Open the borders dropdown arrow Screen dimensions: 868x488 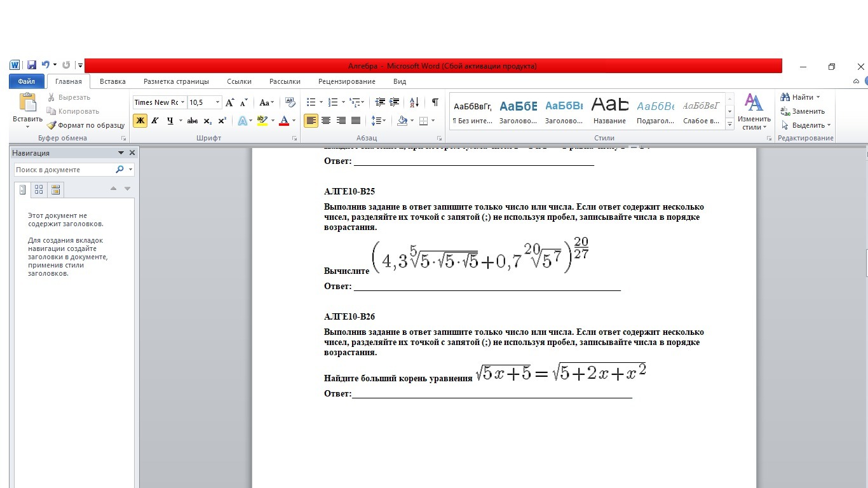pyautogui.click(x=433, y=121)
